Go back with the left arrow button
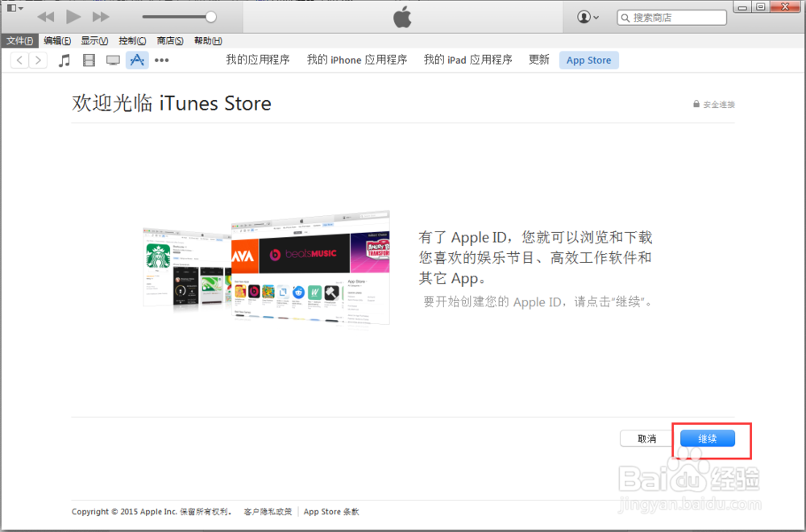The width and height of the screenshot is (806, 532). (x=19, y=60)
